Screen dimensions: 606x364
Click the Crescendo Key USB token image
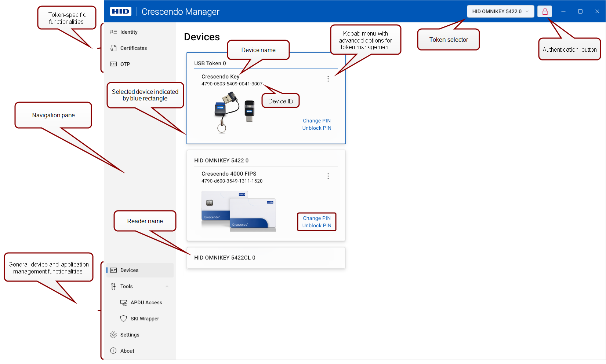[x=234, y=112]
